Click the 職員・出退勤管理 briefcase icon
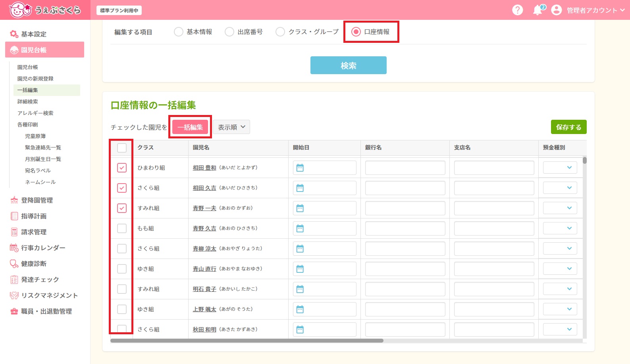630x364 pixels. [14, 311]
